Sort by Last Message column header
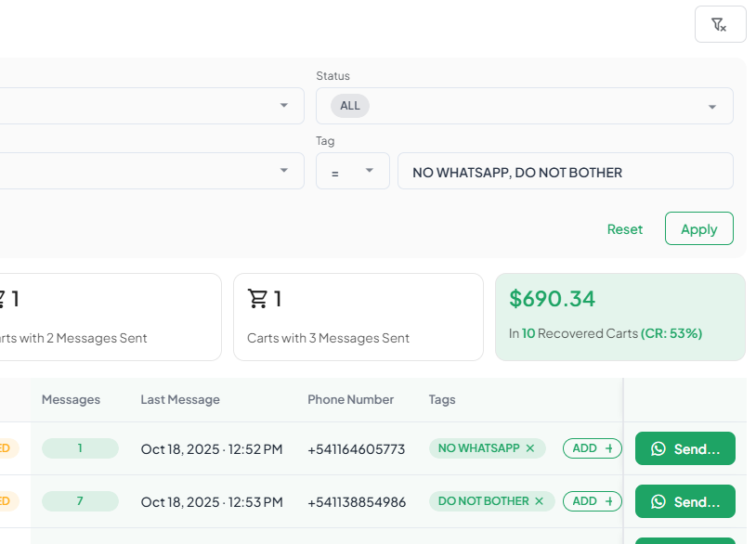The image size is (756, 544). (180, 400)
